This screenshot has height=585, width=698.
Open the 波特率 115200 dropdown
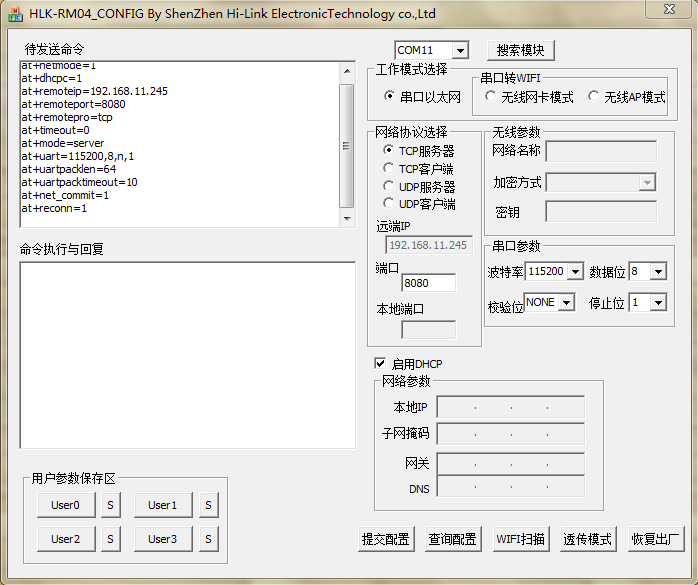(x=575, y=271)
